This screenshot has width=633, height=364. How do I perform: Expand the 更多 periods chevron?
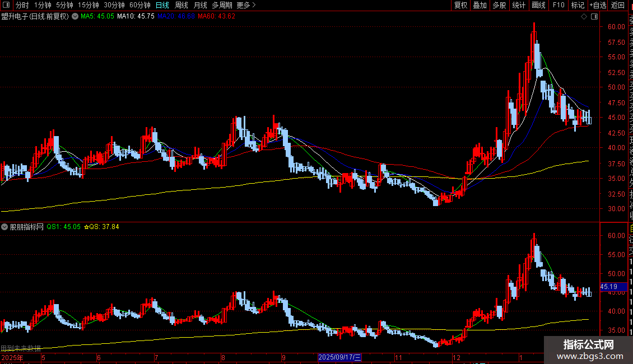[254, 5]
